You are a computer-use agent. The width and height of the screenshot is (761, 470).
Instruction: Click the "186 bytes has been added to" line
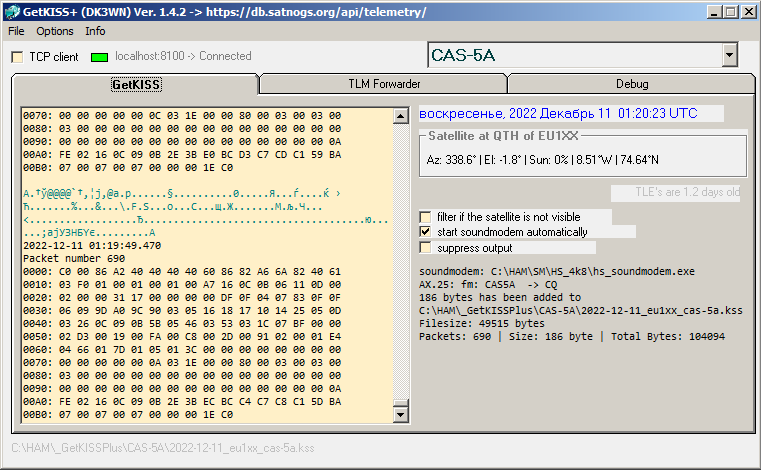(500, 298)
